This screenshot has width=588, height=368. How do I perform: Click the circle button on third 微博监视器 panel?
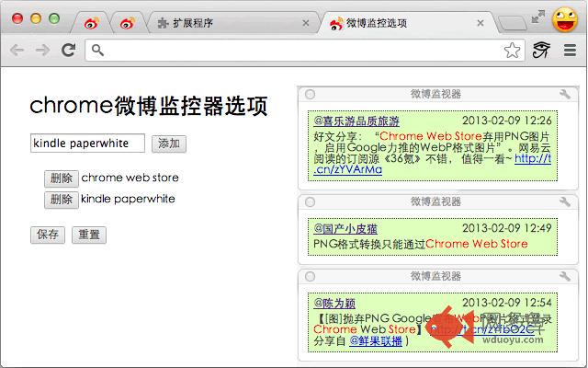point(310,277)
